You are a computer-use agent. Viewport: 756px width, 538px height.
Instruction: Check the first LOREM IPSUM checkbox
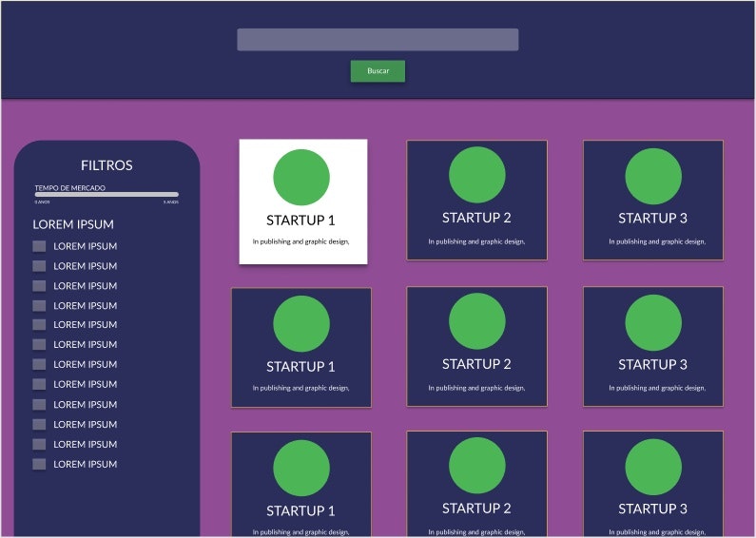point(39,246)
